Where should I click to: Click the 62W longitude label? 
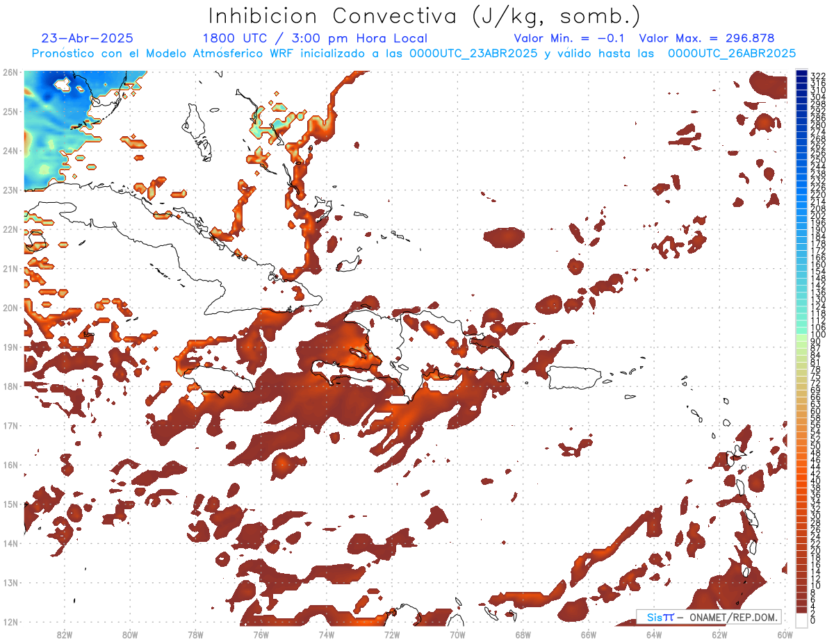[x=719, y=634]
